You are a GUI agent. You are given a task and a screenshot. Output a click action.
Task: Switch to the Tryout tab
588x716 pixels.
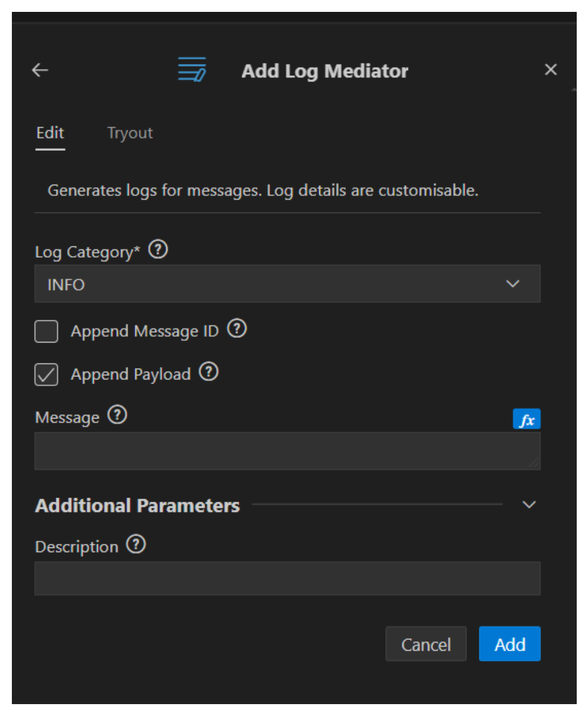[130, 133]
